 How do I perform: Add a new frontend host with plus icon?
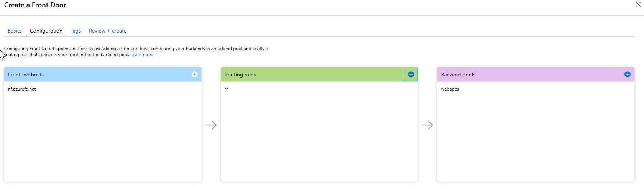194,74
